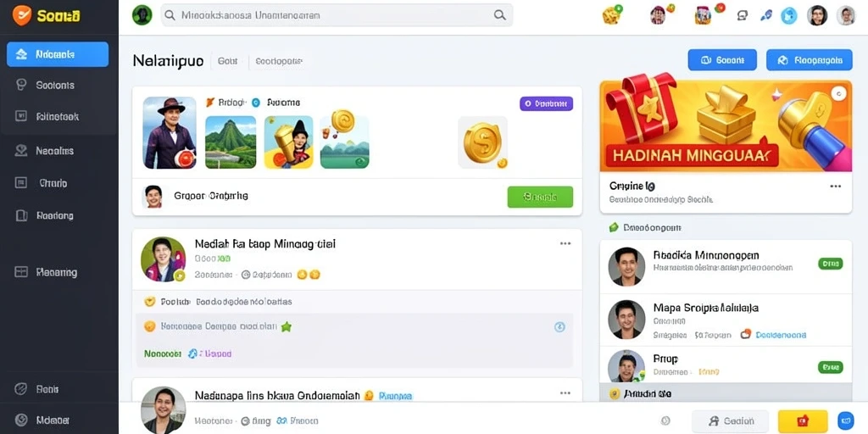Click the green tag icon below the banner card

[614, 227]
